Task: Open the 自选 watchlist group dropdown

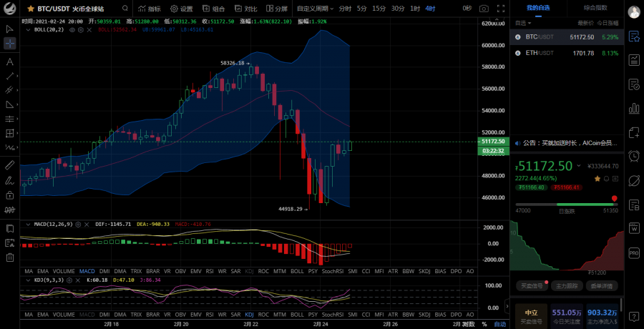Action: click(x=523, y=23)
